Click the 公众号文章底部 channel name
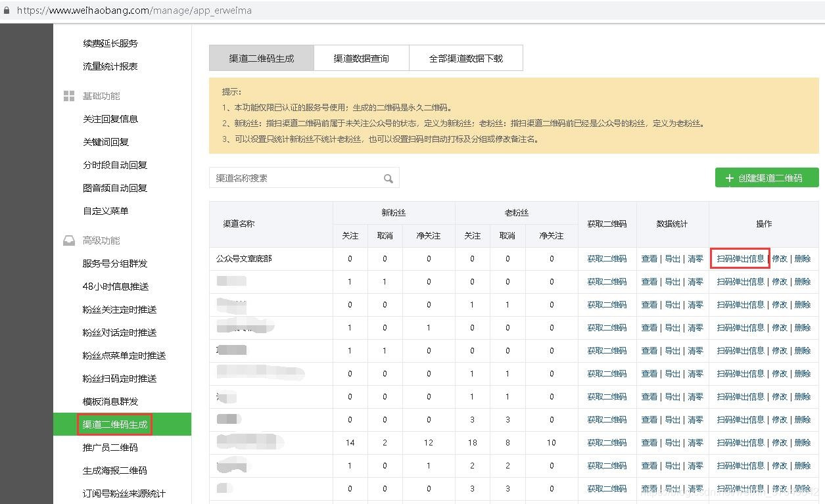The image size is (825, 504). point(244,259)
